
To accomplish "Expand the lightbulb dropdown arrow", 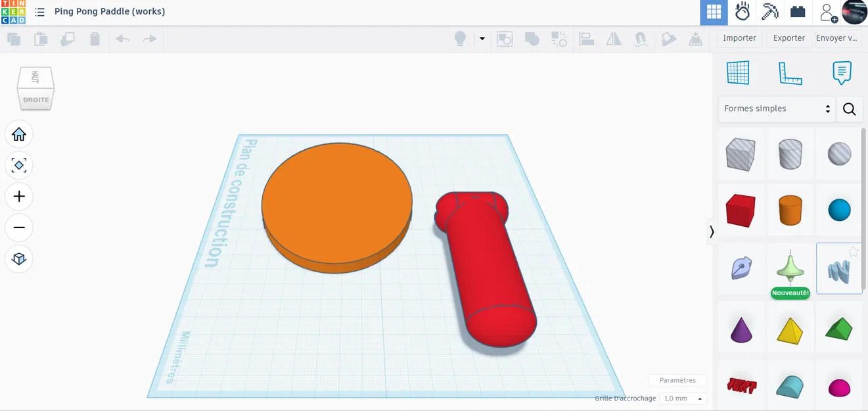I will [x=482, y=39].
